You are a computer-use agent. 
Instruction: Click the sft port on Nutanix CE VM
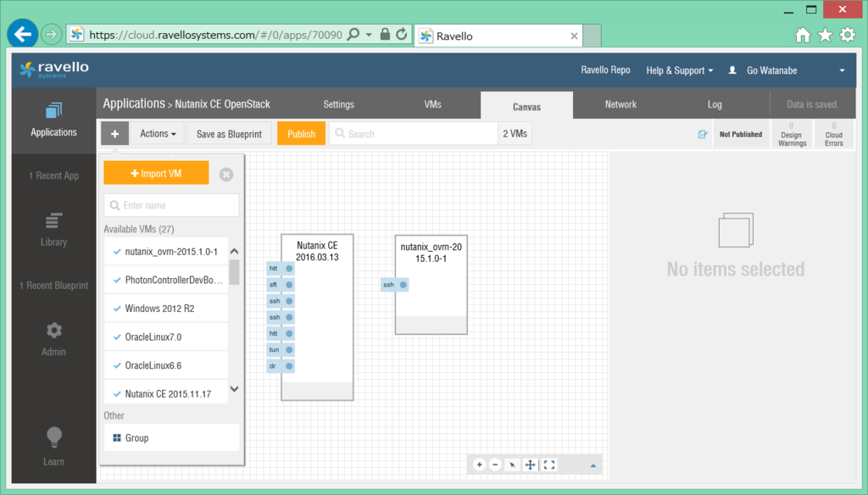click(x=281, y=285)
